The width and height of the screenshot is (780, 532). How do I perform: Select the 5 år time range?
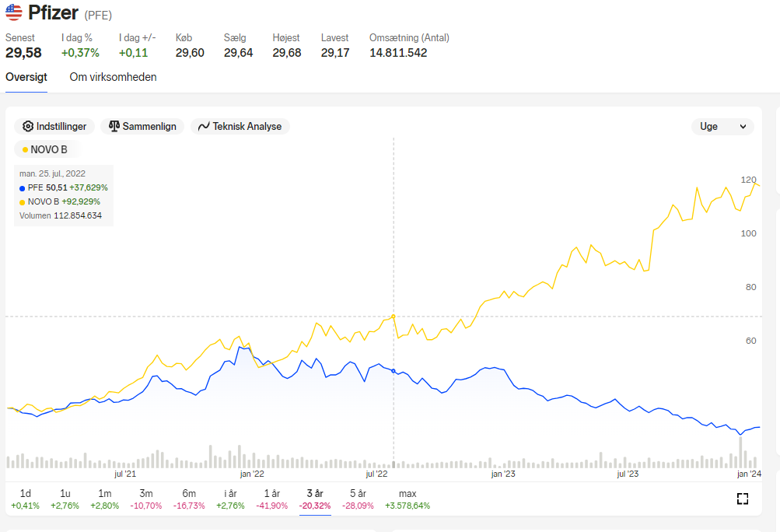[358, 499]
